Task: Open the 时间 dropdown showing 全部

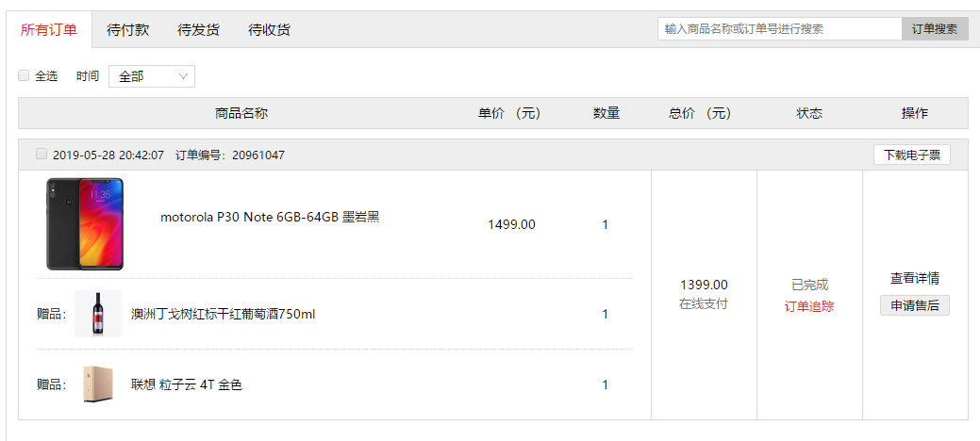Action: coord(152,76)
